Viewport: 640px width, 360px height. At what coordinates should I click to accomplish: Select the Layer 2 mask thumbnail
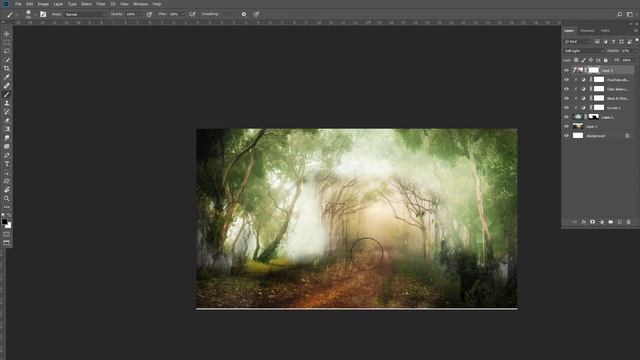click(x=594, y=117)
